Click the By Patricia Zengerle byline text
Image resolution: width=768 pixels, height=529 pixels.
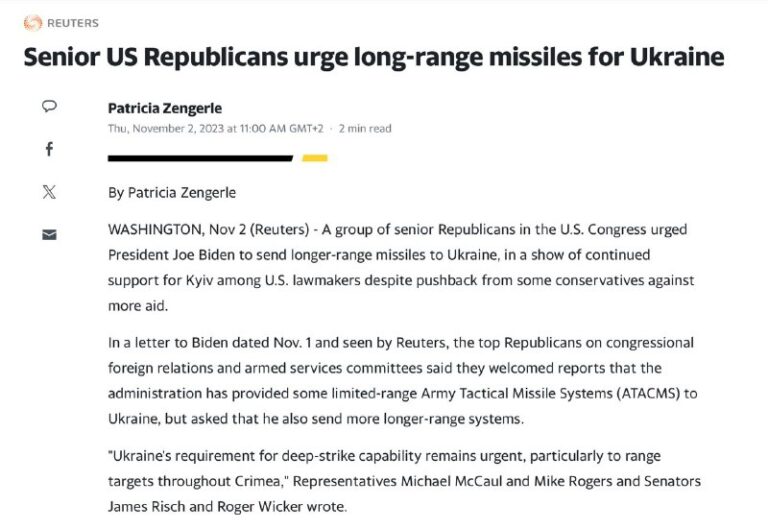(172, 192)
